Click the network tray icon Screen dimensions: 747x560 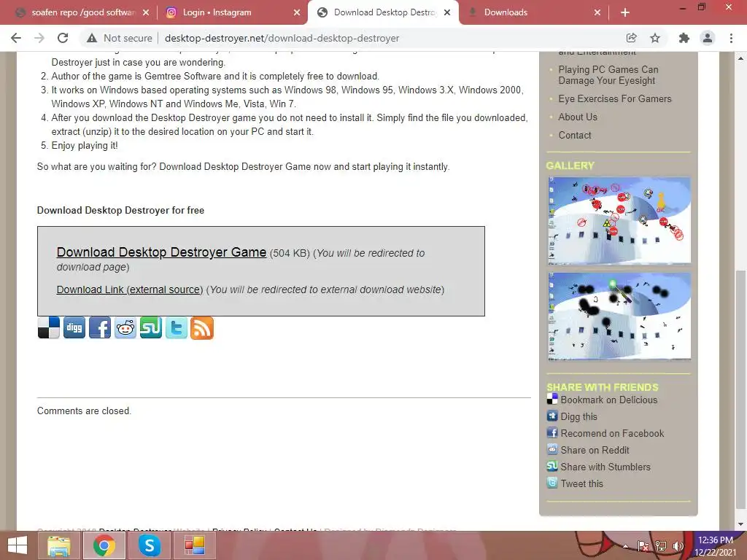point(661,546)
